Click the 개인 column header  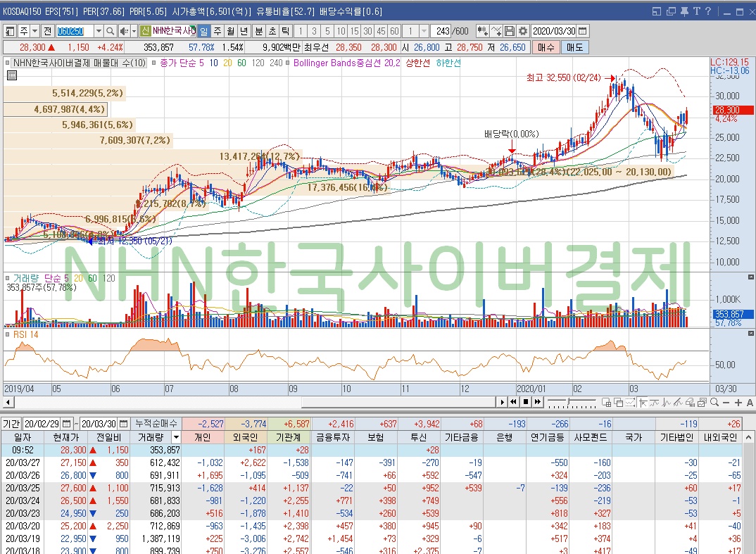coord(203,437)
